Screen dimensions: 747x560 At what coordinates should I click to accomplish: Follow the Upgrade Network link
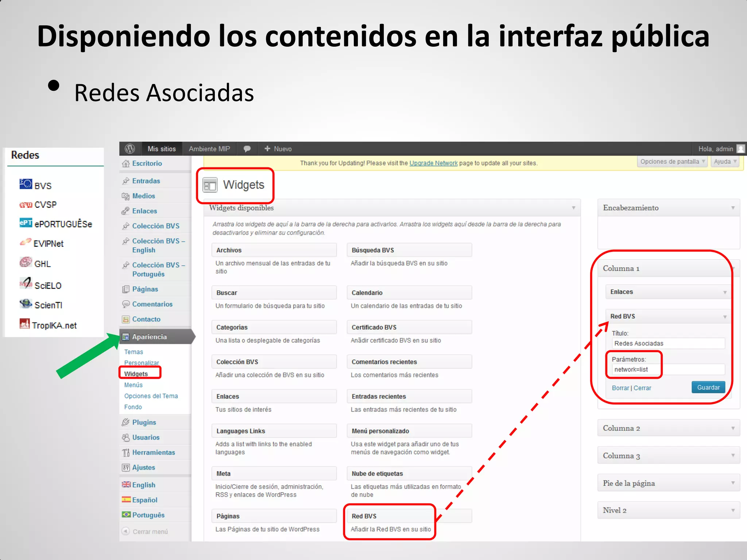[x=433, y=163]
